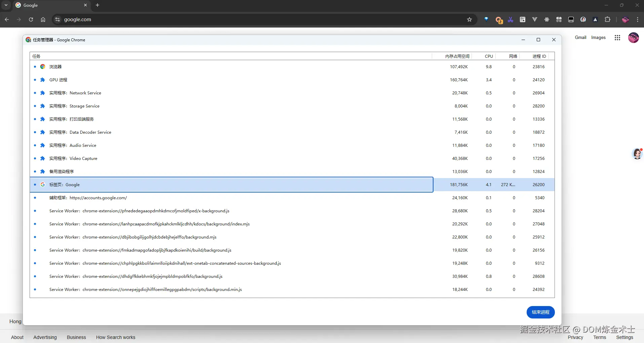Select the Video Capture task row
Screen dimensions: 644x343
coord(292,158)
